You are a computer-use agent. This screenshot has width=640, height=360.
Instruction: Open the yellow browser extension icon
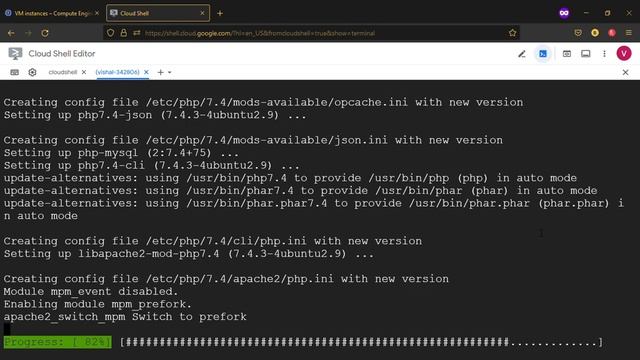595,33
